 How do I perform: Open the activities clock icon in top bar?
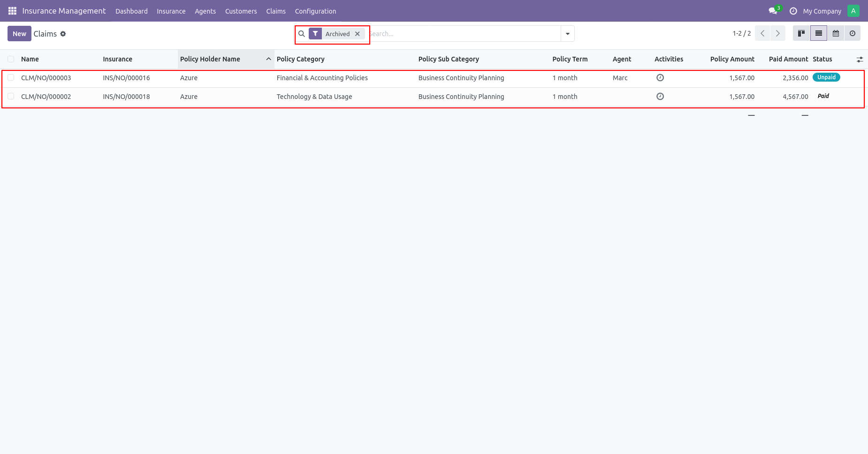793,11
